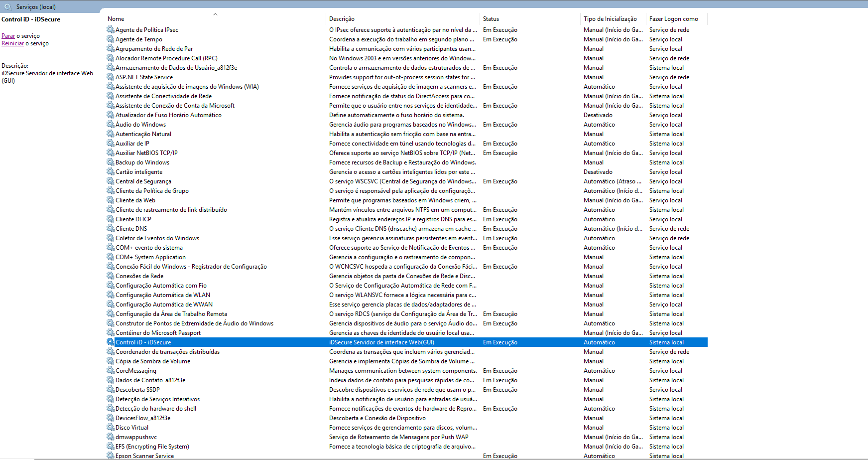The image size is (868, 460).
Task: Click the Parar link to stop the service
Action: coord(8,36)
